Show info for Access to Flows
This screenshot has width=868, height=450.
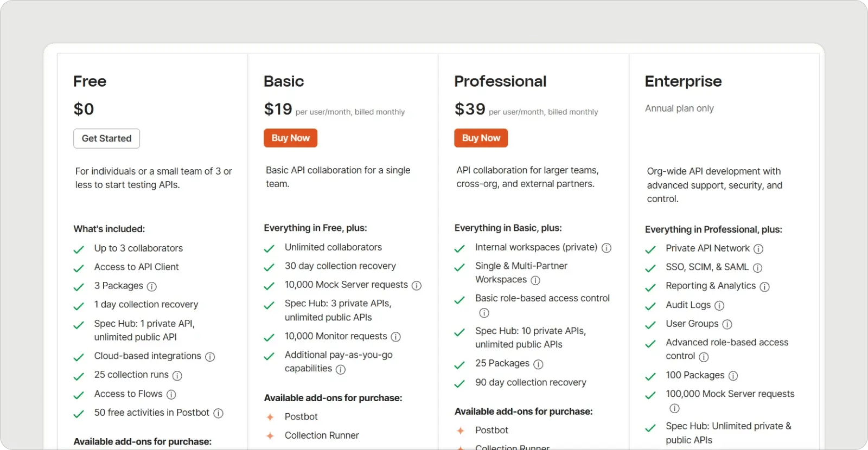[171, 394]
